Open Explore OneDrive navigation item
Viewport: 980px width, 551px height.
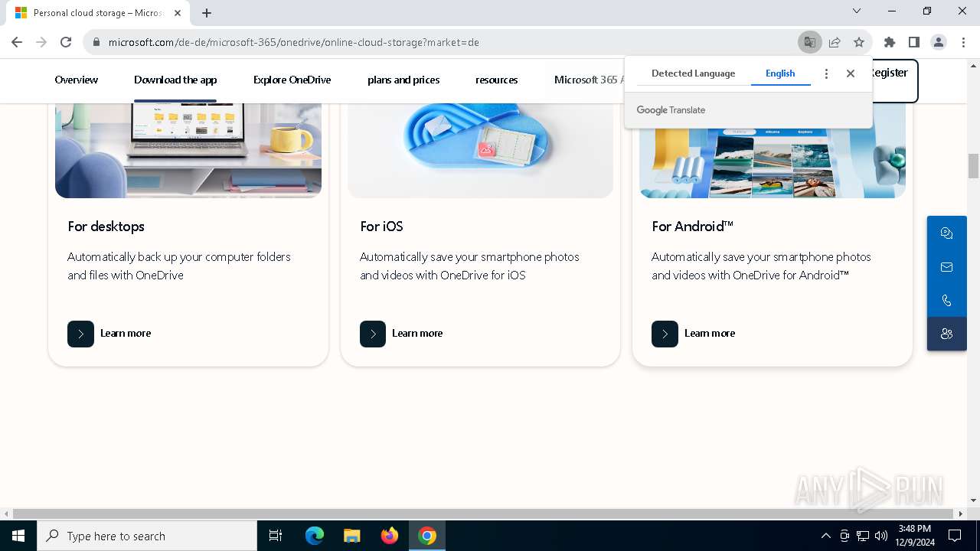coord(292,80)
